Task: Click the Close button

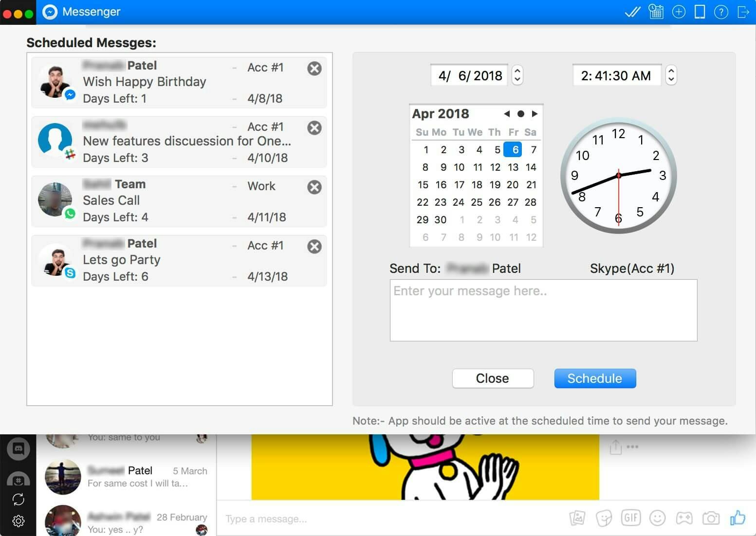Action: pyautogui.click(x=493, y=378)
